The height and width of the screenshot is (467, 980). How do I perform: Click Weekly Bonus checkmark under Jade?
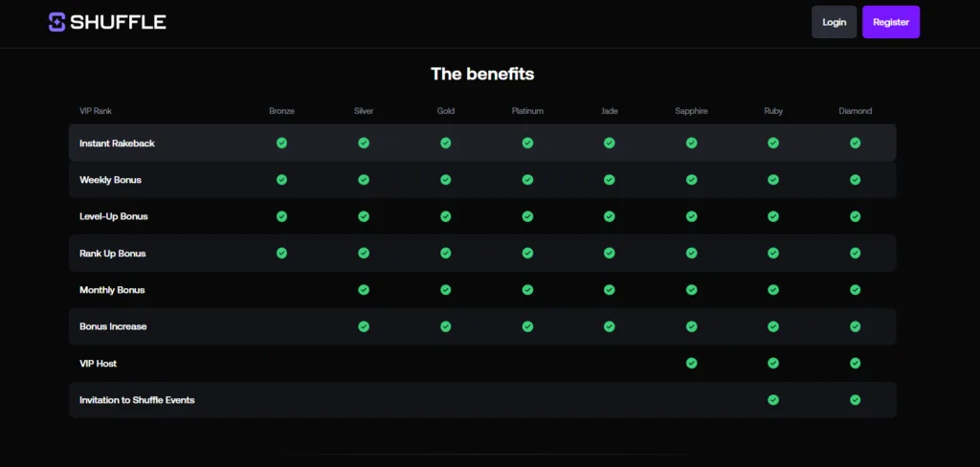(x=610, y=180)
